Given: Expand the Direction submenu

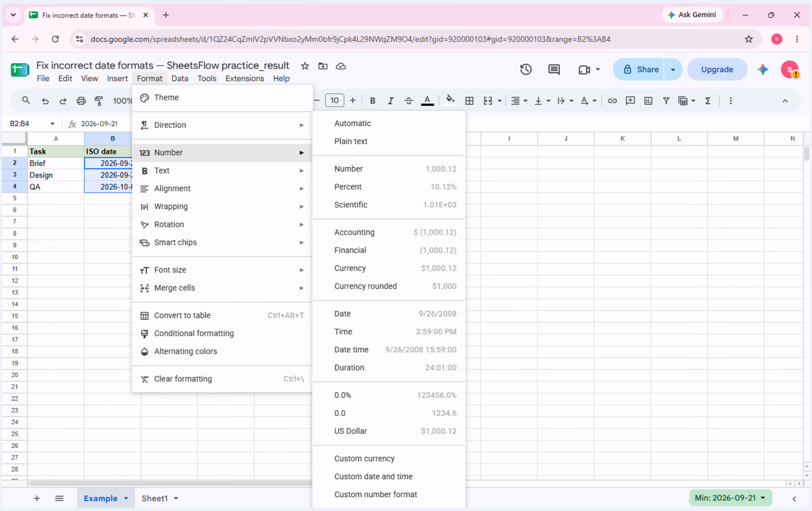Looking at the screenshot, I should point(222,125).
